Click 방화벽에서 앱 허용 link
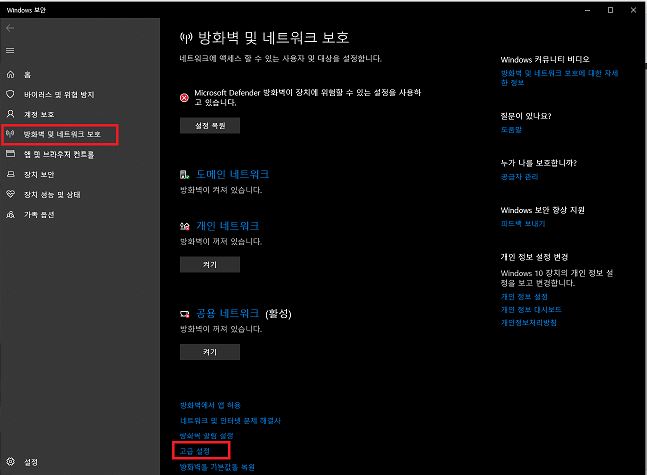The height and width of the screenshot is (475, 647). 210,405
